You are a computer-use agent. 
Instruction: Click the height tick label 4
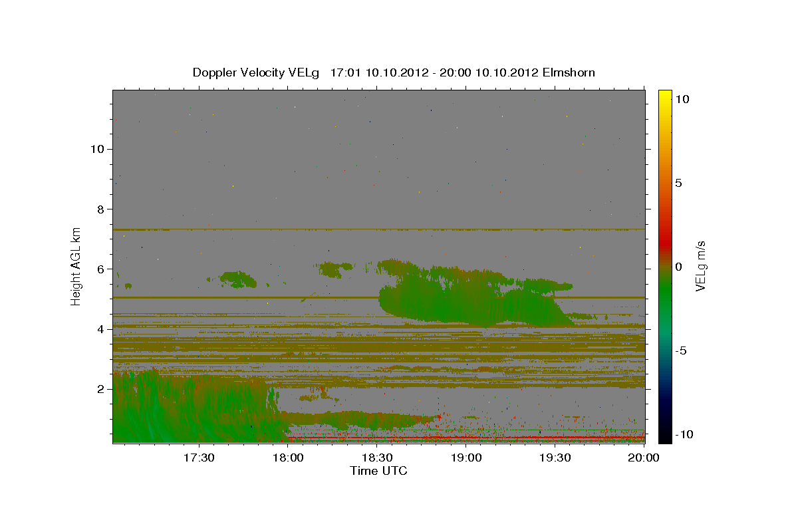pos(99,329)
